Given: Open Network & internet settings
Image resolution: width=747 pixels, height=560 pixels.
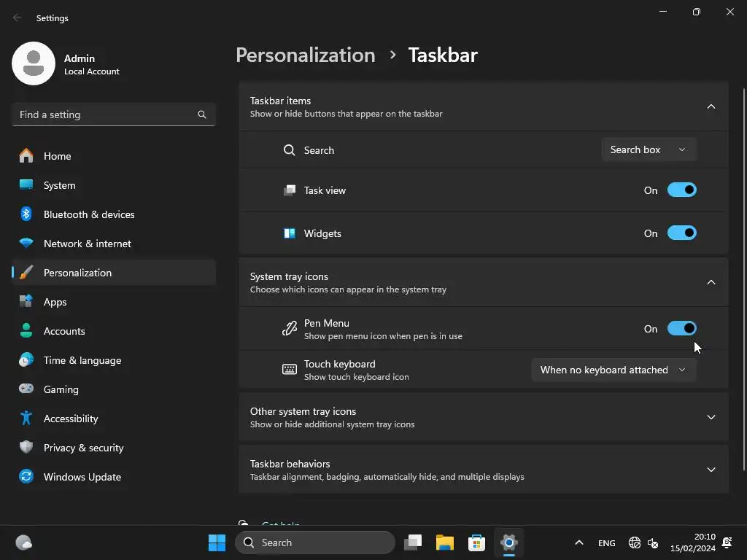Looking at the screenshot, I should (114, 244).
